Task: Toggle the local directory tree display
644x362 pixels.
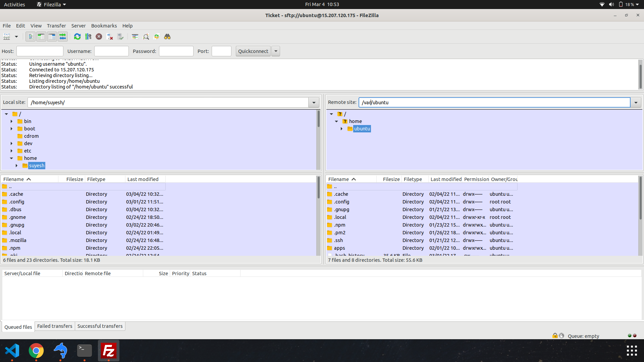Action: [41, 37]
